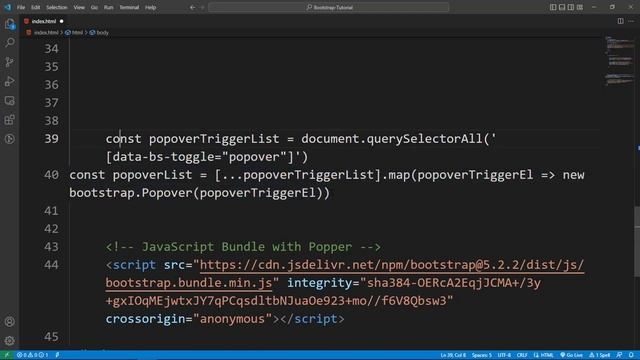Click line number 44 in the gutter
The width and height of the screenshot is (640, 360).
51,265
